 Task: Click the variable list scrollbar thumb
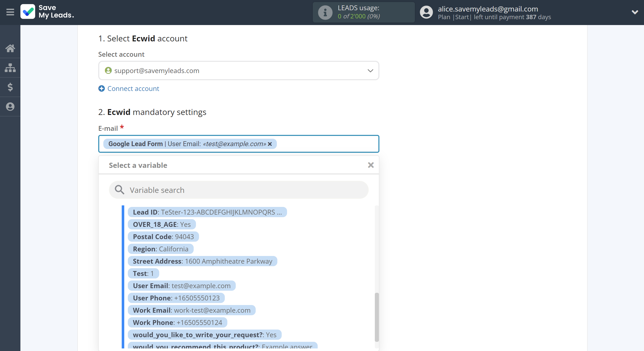(377, 317)
